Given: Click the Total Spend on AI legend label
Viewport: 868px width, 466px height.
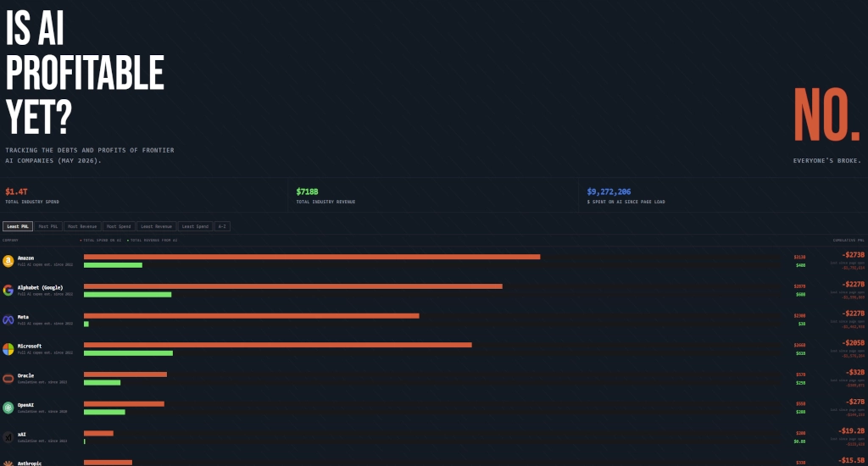Looking at the screenshot, I should click(102, 240).
